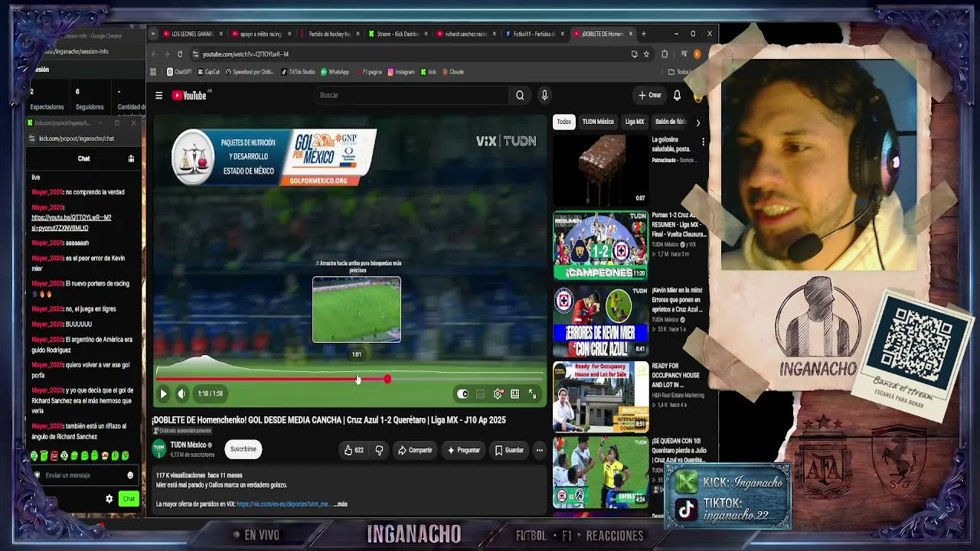Open the Errores de Kevin Mier video thumbnail
Viewport: 980px width, 551px height.
pos(600,321)
